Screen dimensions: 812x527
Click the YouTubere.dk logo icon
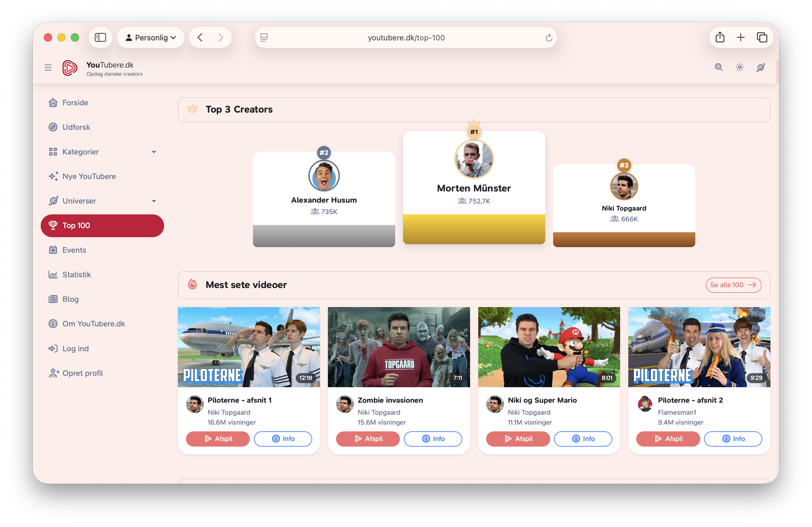[70, 68]
